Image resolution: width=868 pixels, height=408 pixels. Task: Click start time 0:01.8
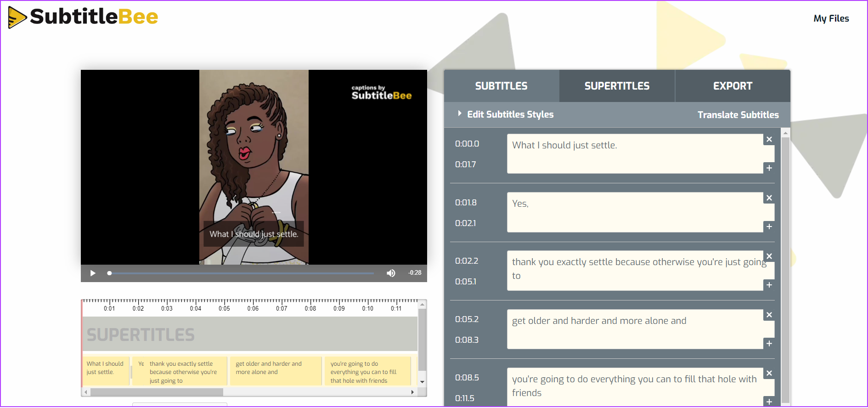[466, 203]
